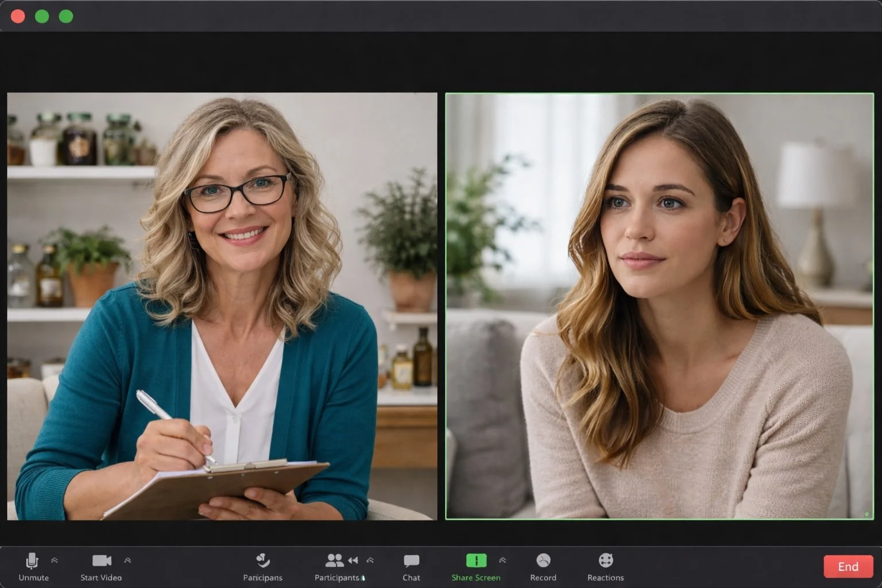Screen dimensions: 882x588
Task: Open the Participants panel icon
Action: 262,561
